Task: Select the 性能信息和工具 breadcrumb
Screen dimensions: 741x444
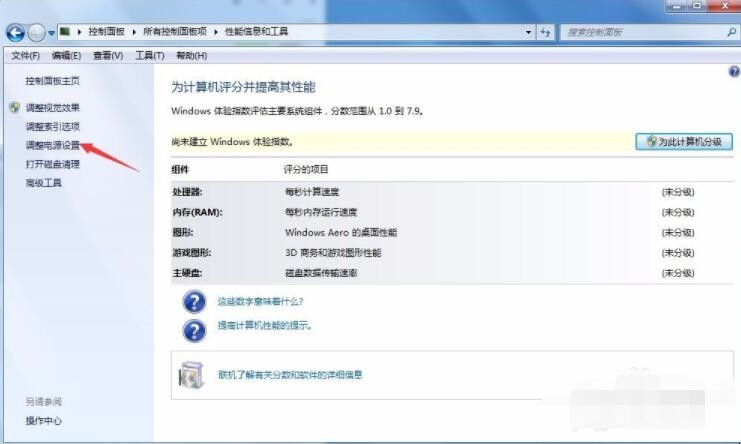Action: 257,32
